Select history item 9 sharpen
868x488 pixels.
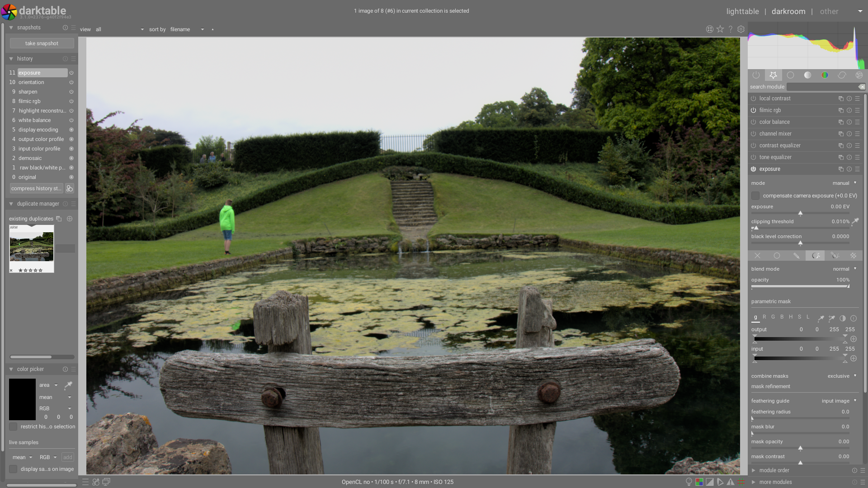[42, 92]
